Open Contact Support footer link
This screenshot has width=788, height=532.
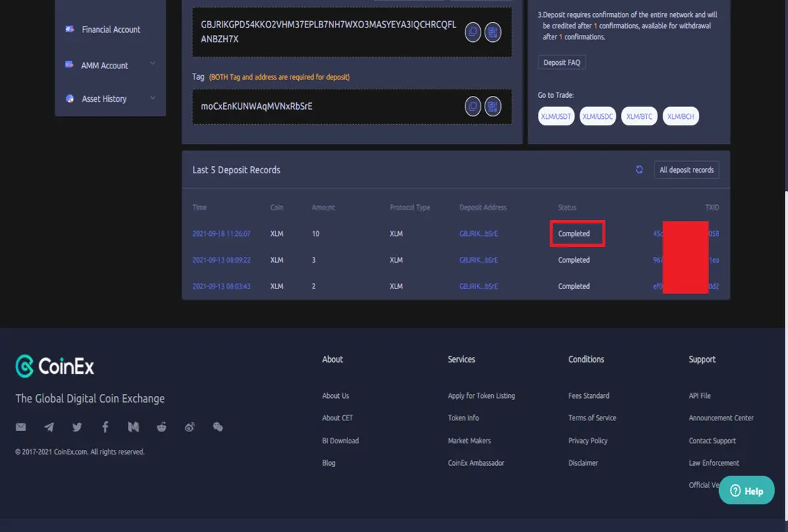pyautogui.click(x=712, y=441)
